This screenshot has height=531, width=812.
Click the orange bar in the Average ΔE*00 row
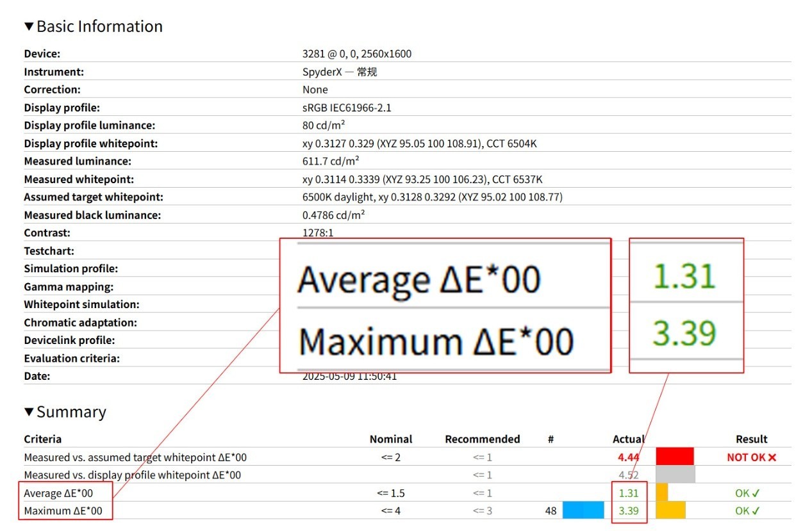[x=661, y=493]
